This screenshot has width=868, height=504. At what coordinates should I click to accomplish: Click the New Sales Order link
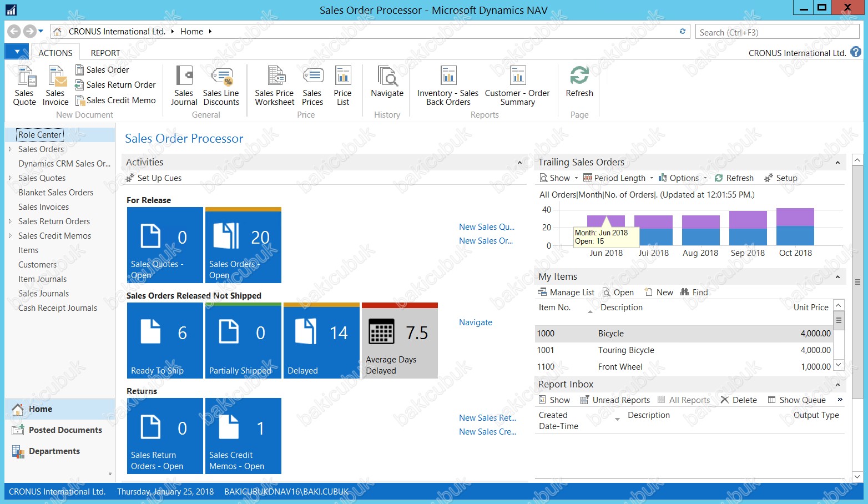pyautogui.click(x=486, y=241)
